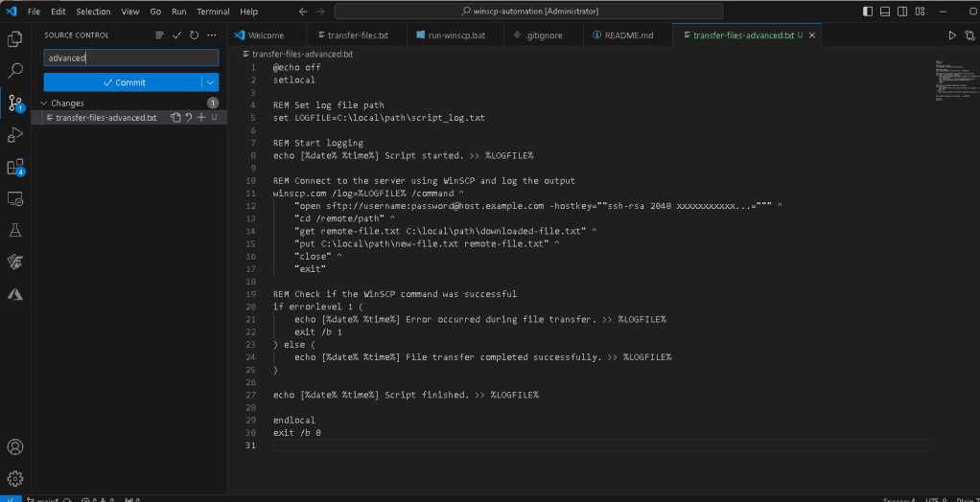Image resolution: width=980 pixels, height=502 pixels.
Task: Click line number 11 in gutter
Action: (251, 194)
